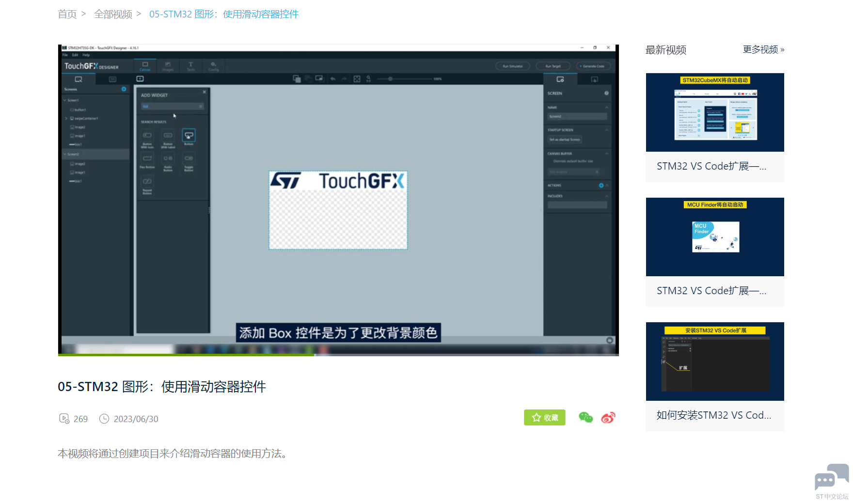Image resolution: width=853 pixels, height=504 pixels.
Task: Collapse the ACTIONS section chevron
Action: click(607, 186)
